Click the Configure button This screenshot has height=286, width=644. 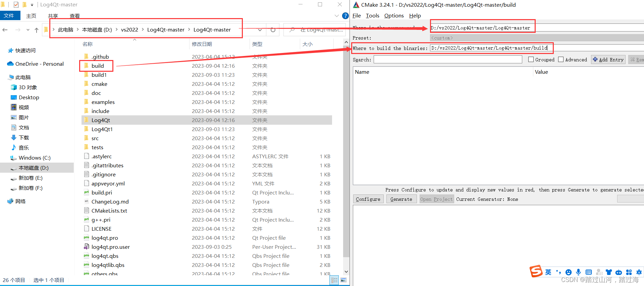tap(368, 199)
